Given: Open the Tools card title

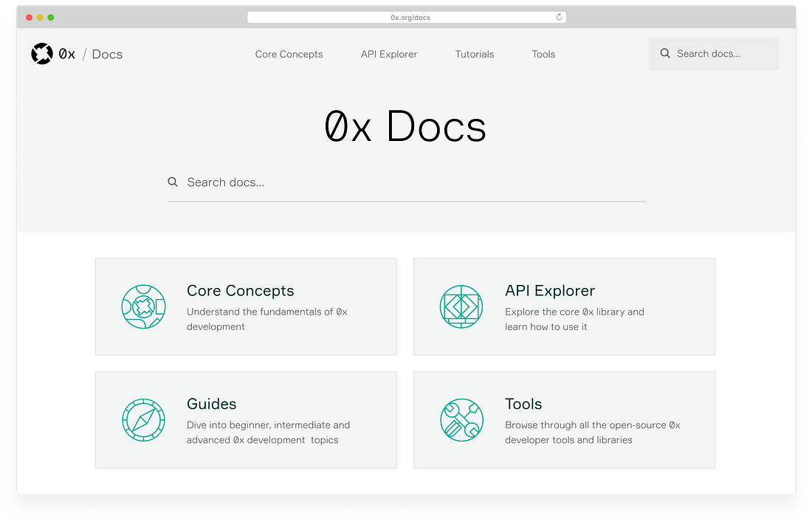Looking at the screenshot, I should coord(523,404).
